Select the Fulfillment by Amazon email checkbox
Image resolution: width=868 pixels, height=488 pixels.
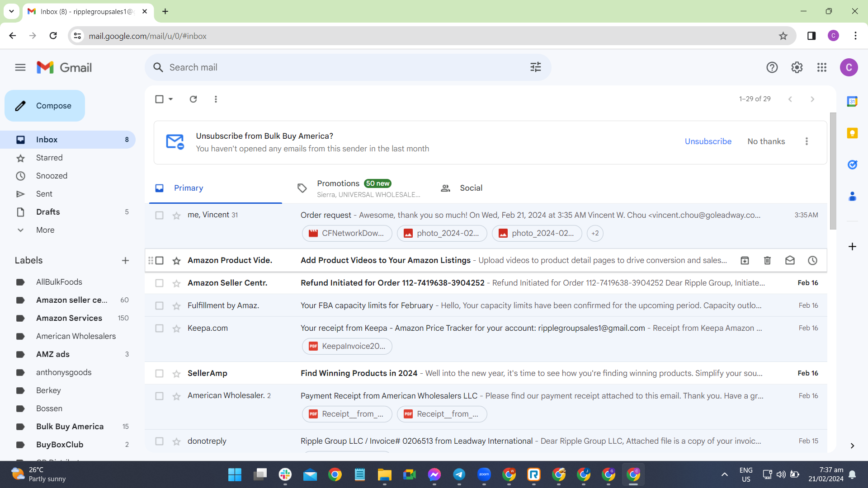pyautogui.click(x=159, y=306)
